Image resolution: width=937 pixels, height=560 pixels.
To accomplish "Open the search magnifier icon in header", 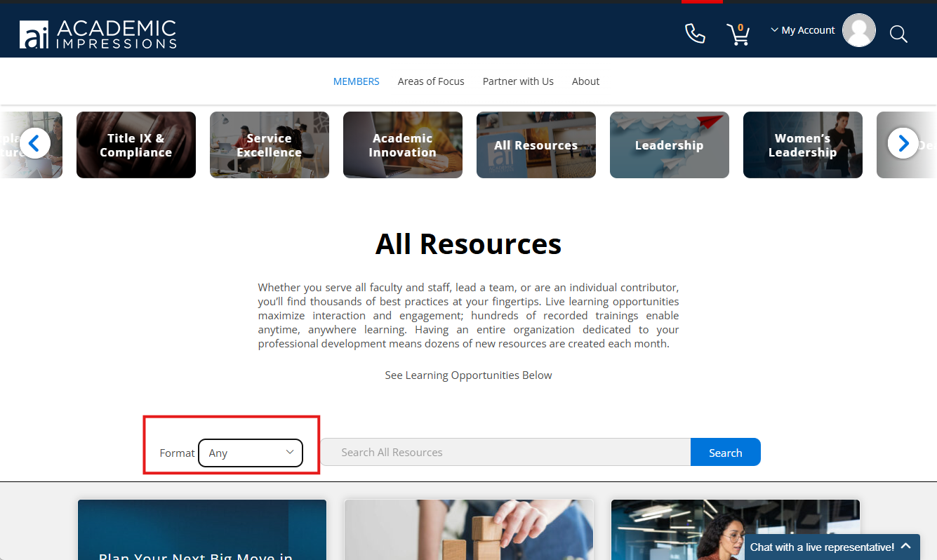I will pos(898,34).
